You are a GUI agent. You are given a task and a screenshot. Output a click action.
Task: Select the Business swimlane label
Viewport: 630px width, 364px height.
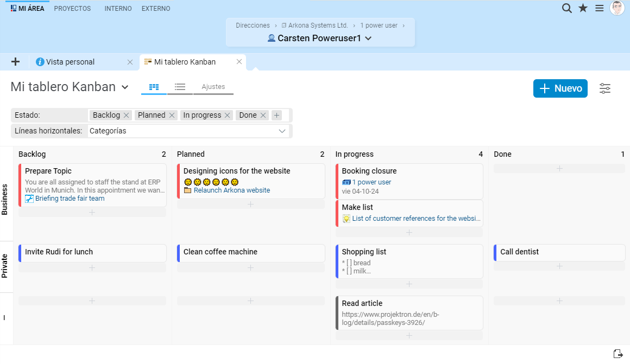4,199
